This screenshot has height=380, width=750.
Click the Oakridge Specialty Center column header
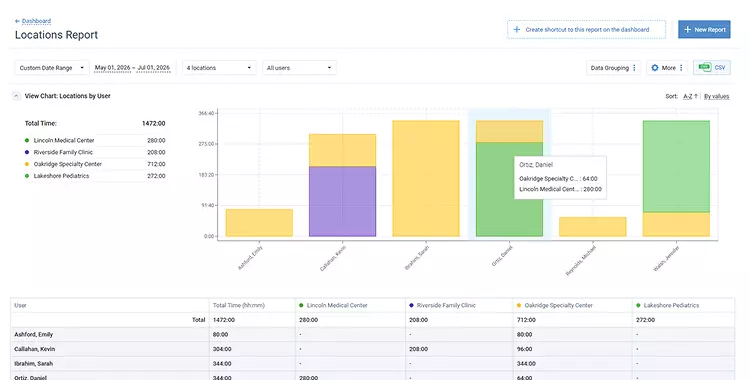573,305
